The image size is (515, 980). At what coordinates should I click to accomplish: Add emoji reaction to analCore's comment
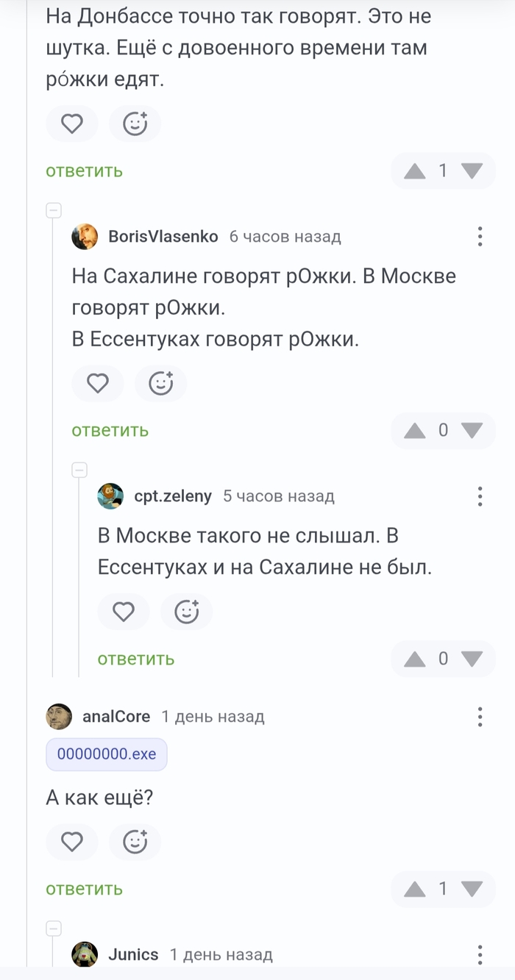[135, 842]
